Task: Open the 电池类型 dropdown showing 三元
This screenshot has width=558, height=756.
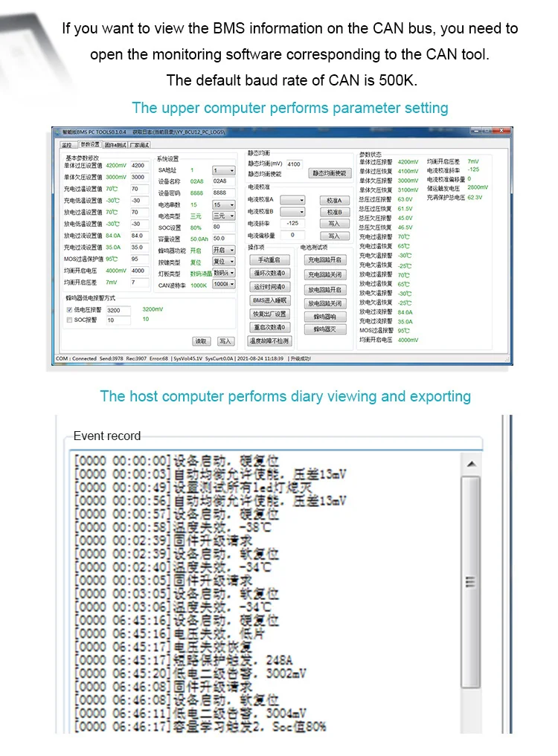Action: 223,216
